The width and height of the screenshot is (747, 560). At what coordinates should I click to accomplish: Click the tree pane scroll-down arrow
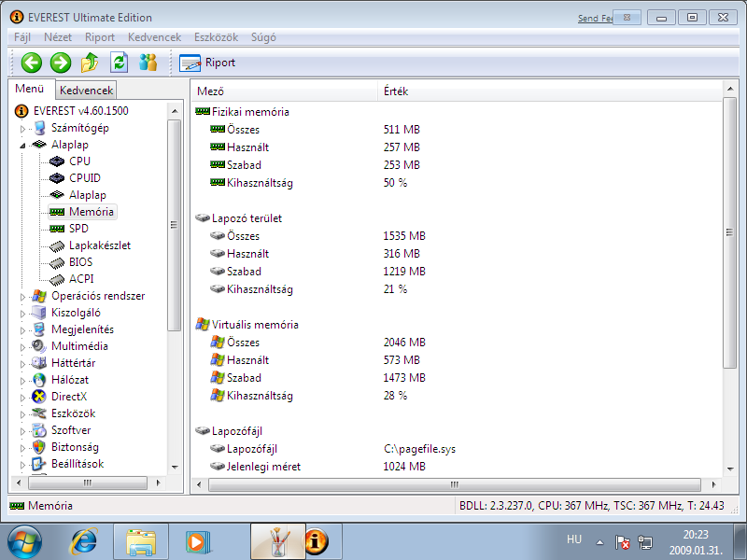(175, 468)
